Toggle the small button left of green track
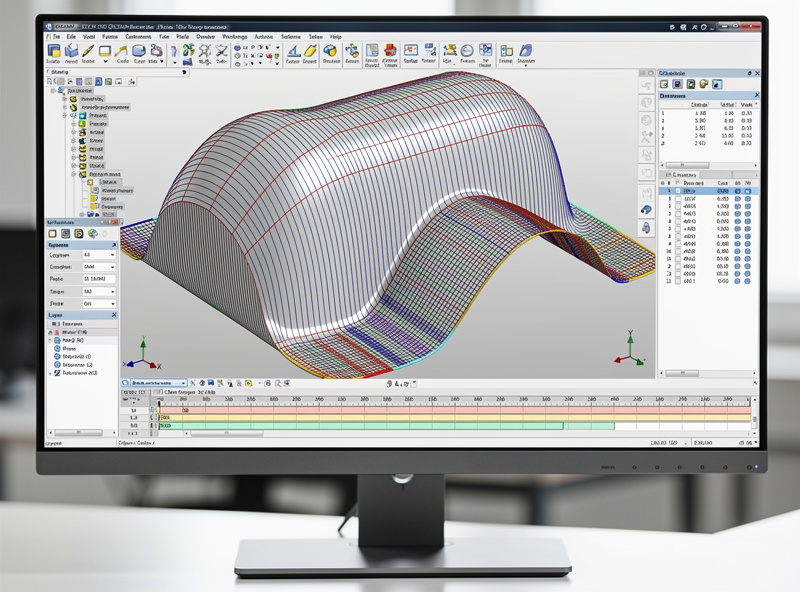The image size is (800, 592). tap(152, 425)
